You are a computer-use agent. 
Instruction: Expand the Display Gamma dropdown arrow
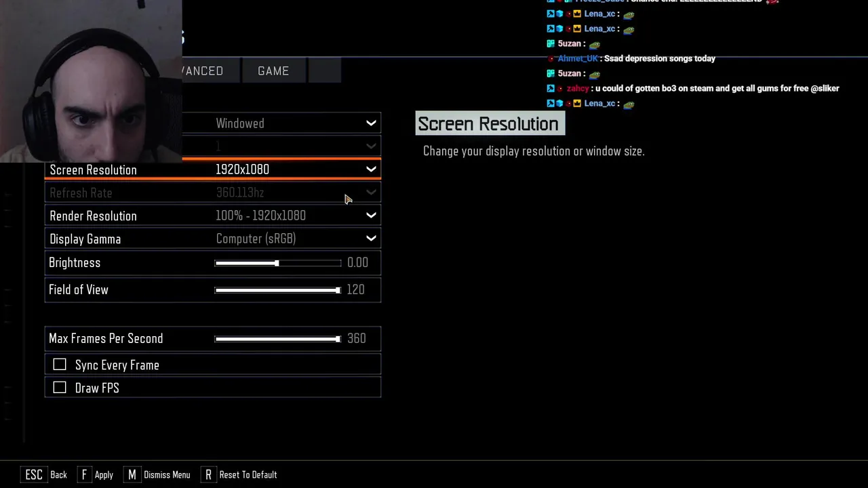[x=371, y=239]
